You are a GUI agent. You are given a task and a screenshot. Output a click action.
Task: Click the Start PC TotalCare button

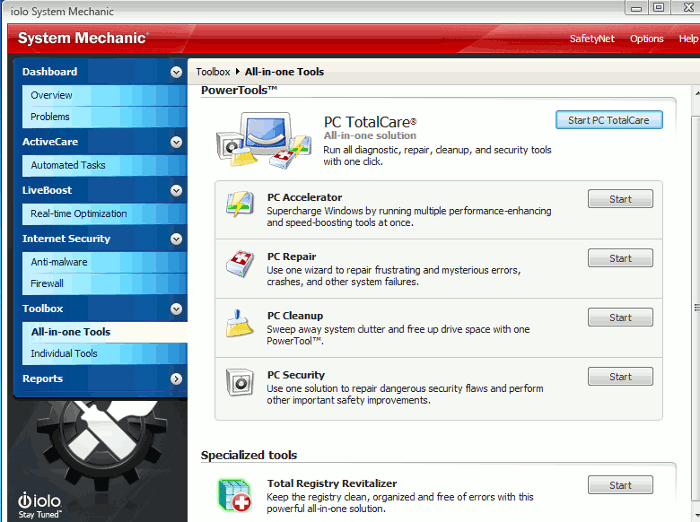(609, 120)
